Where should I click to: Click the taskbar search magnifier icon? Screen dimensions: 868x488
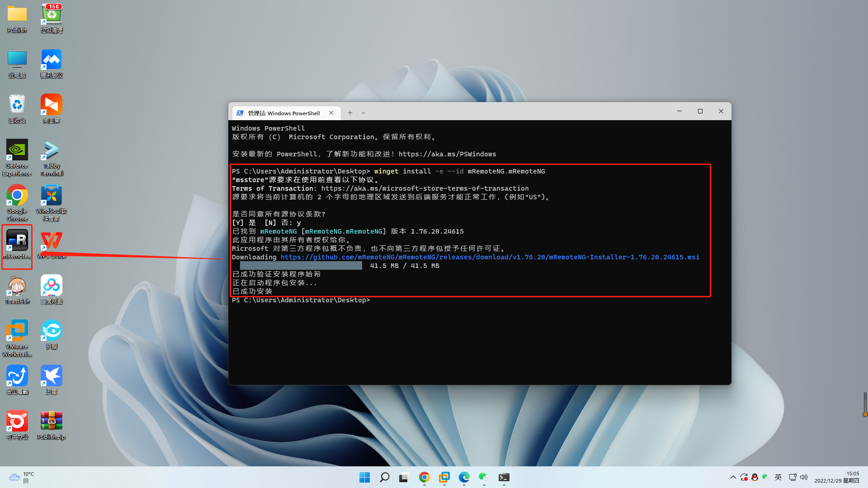385,477
